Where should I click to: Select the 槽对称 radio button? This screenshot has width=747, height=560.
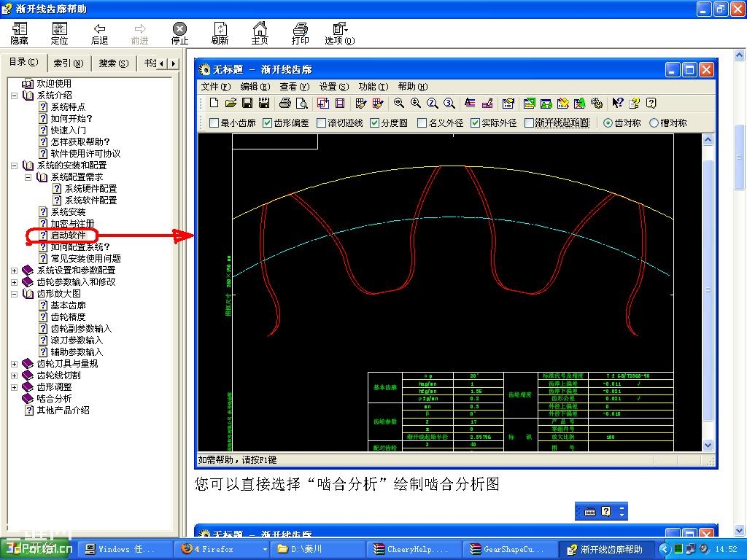click(654, 122)
